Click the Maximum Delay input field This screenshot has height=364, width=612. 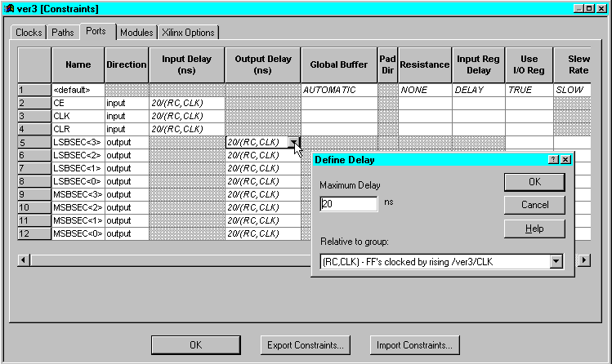(x=348, y=204)
